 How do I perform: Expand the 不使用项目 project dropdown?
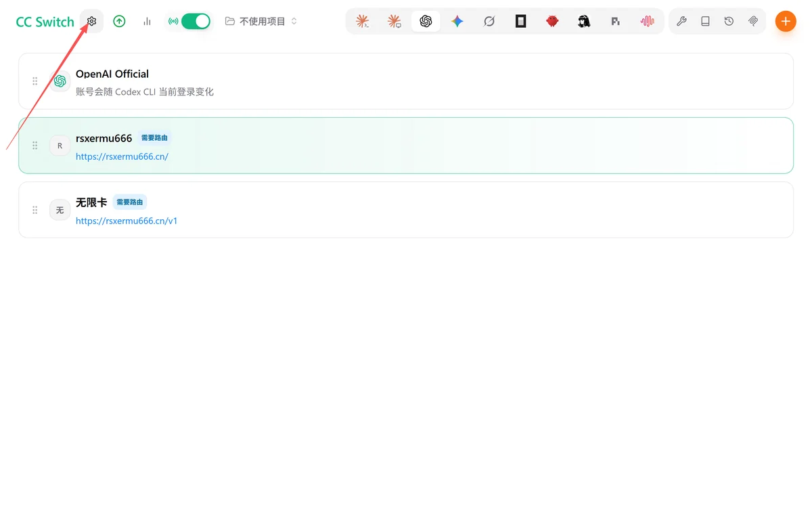(x=261, y=21)
